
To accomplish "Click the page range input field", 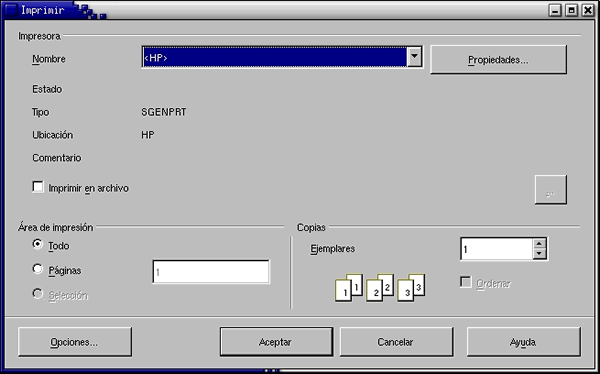I will coord(211,272).
